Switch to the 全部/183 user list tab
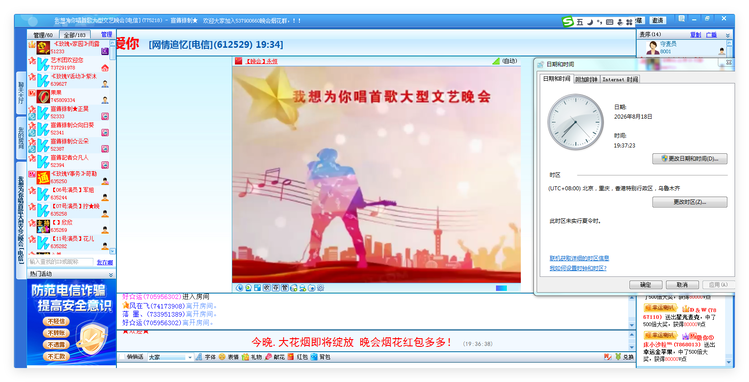 click(x=75, y=35)
